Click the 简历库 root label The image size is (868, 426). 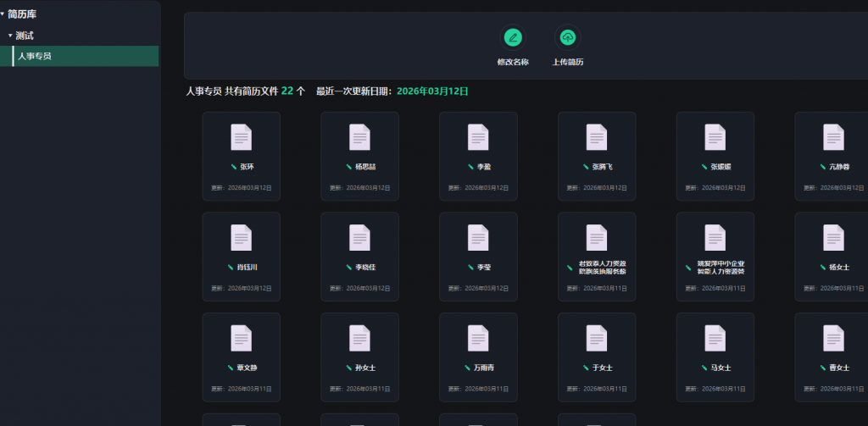point(22,14)
